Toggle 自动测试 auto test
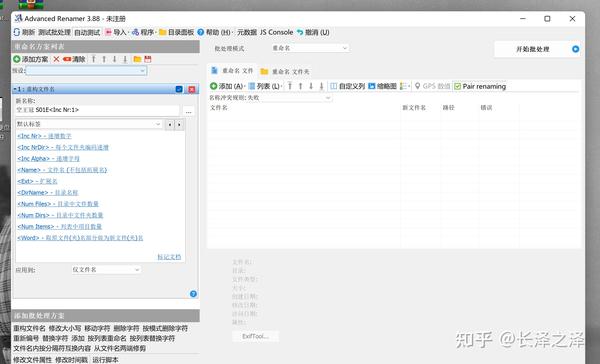 pyautogui.click(x=87, y=32)
